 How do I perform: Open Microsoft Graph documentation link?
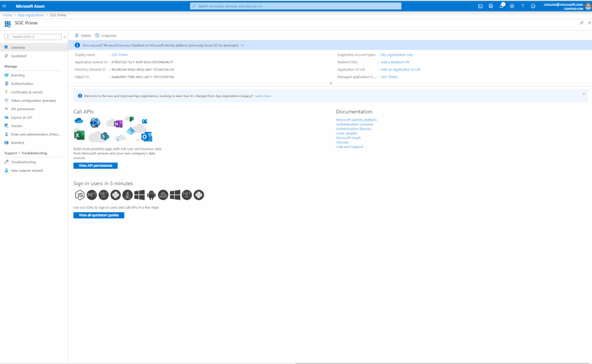click(x=348, y=138)
